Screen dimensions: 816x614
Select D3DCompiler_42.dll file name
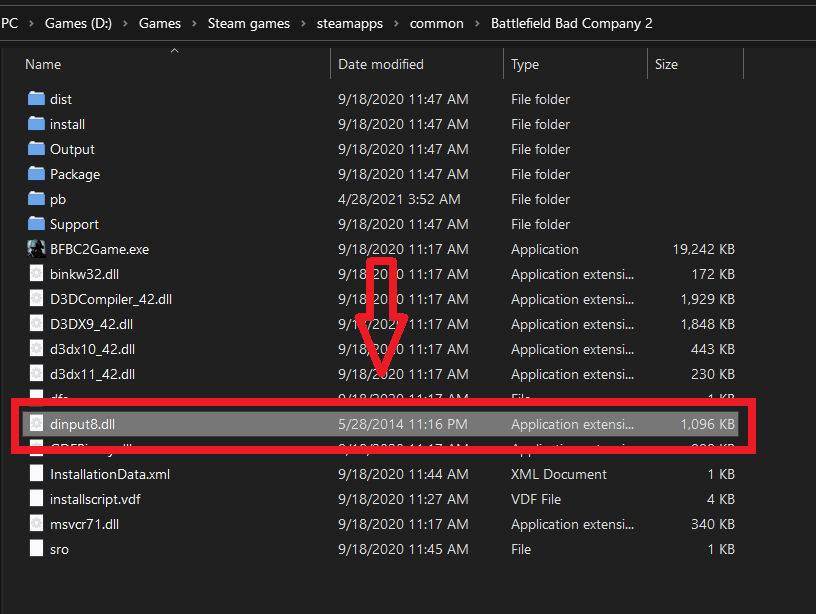point(111,299)
